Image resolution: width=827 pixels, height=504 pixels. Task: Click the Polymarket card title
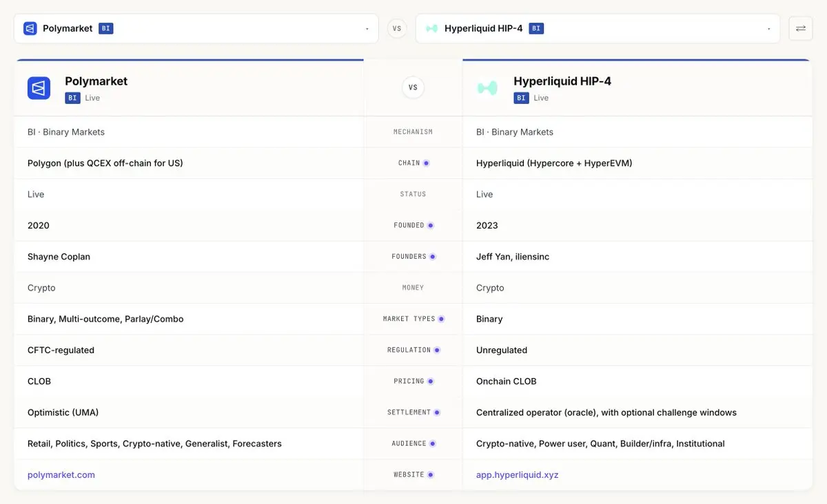tap(96, 81)
